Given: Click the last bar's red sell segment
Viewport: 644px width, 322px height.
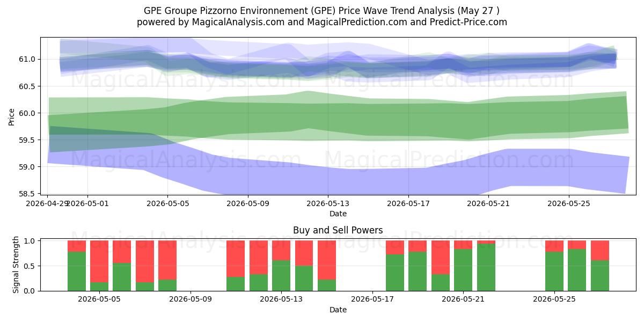Looking at the screenshot, I should pyautogui.click(x=600, y=251).
